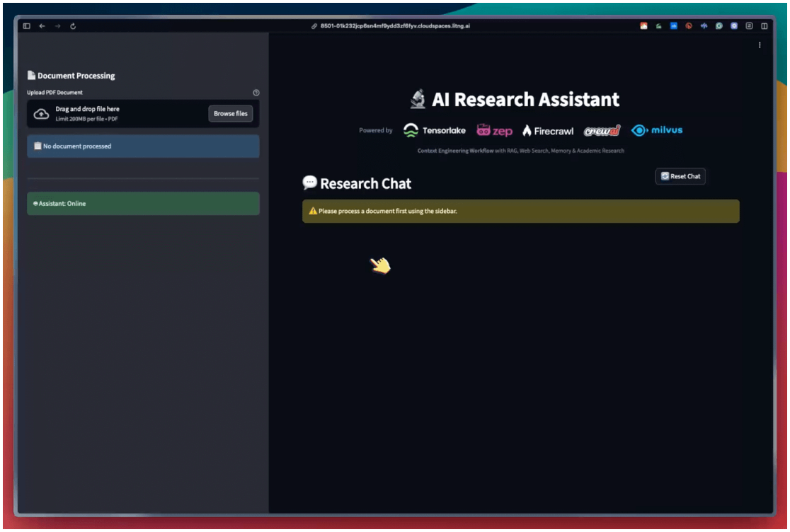Click the speech bubble icon by Research Chat
The image size is (790, 532).
(x=310, y=183)
